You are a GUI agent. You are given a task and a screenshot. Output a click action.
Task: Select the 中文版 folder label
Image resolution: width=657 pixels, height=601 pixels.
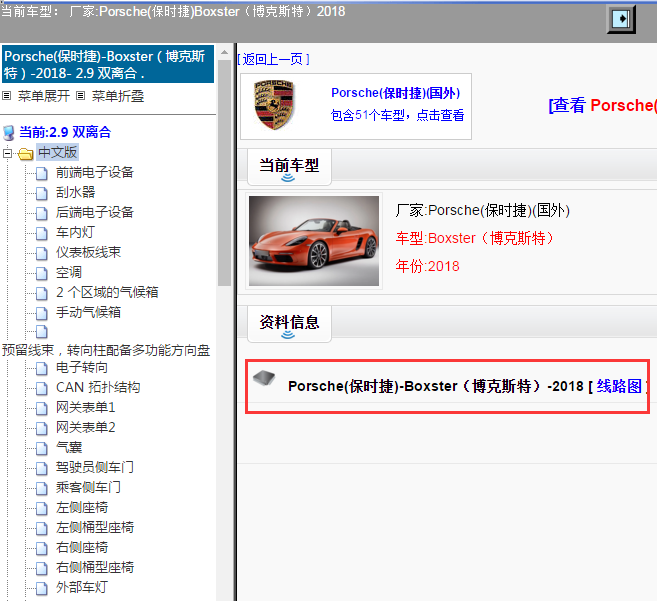[57, 152]
